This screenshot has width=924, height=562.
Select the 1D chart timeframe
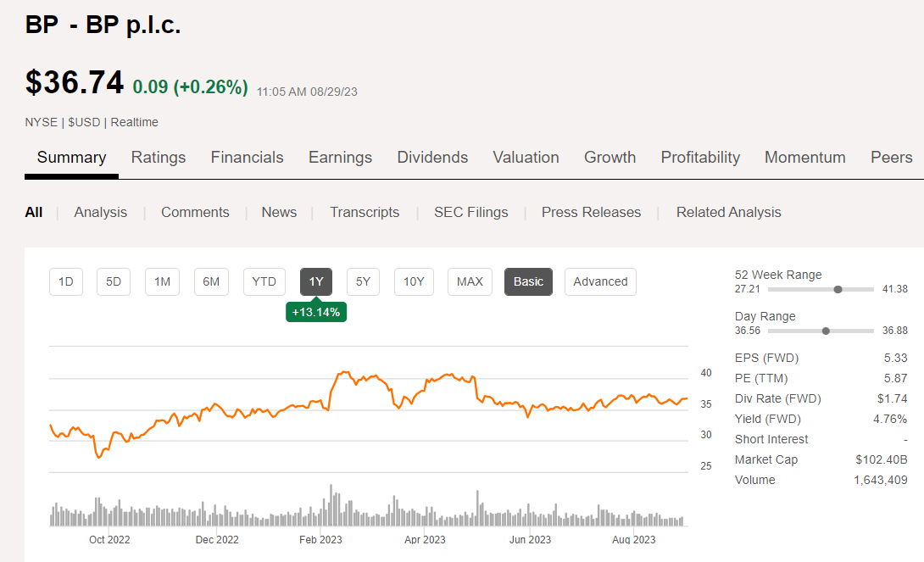[66, 281]
